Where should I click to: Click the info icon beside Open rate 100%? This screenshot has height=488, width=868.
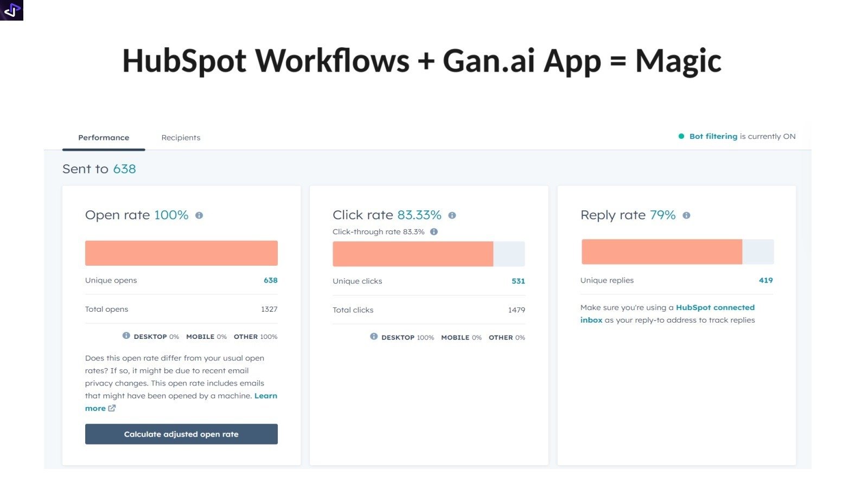point(199,215)
